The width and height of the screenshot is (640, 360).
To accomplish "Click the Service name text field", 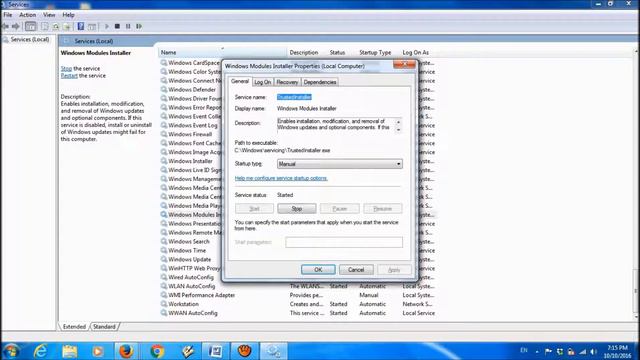I will 294,97.
